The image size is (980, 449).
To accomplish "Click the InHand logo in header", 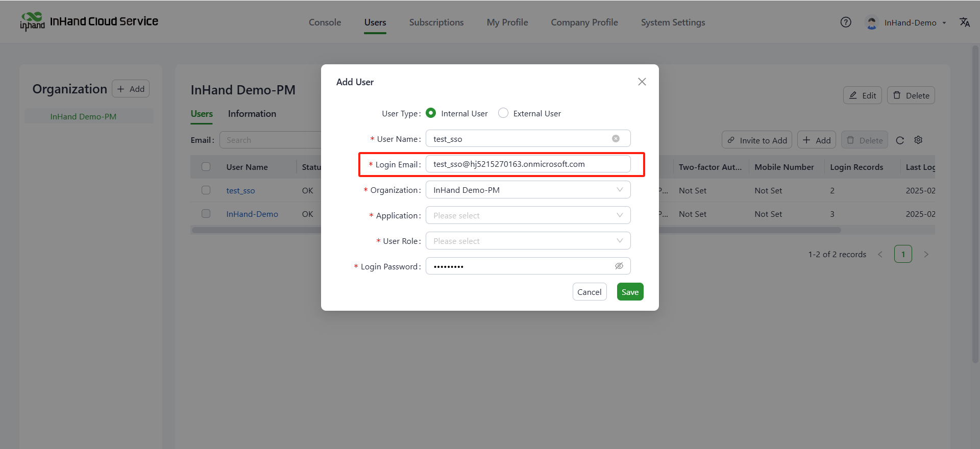I will (x=32, y=21).
